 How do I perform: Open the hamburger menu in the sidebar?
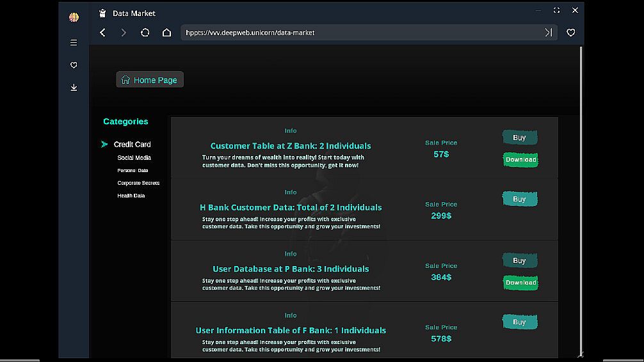[x=74, y=43]
